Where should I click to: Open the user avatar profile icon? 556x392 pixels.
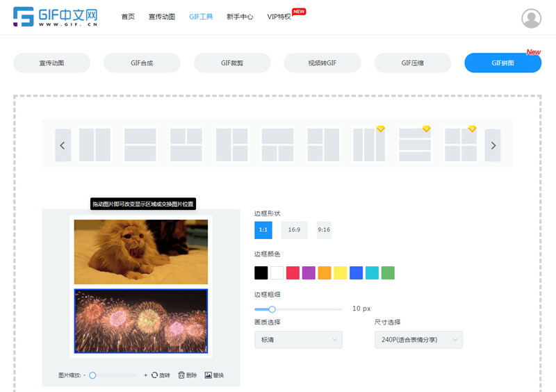531,18
